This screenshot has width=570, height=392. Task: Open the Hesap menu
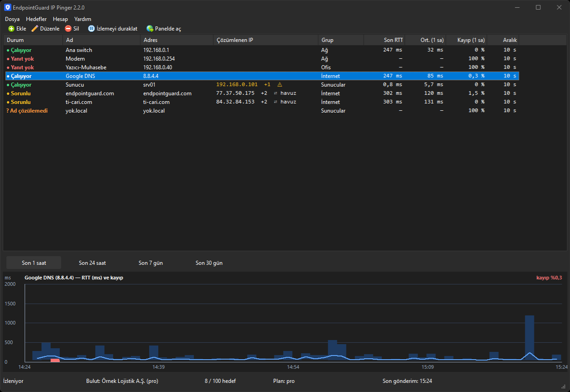tap(60, 19)
